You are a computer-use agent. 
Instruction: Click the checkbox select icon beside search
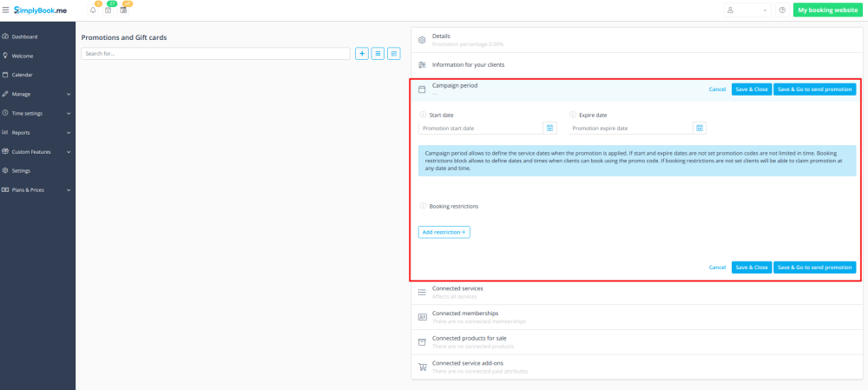click(x=393, y=54)
